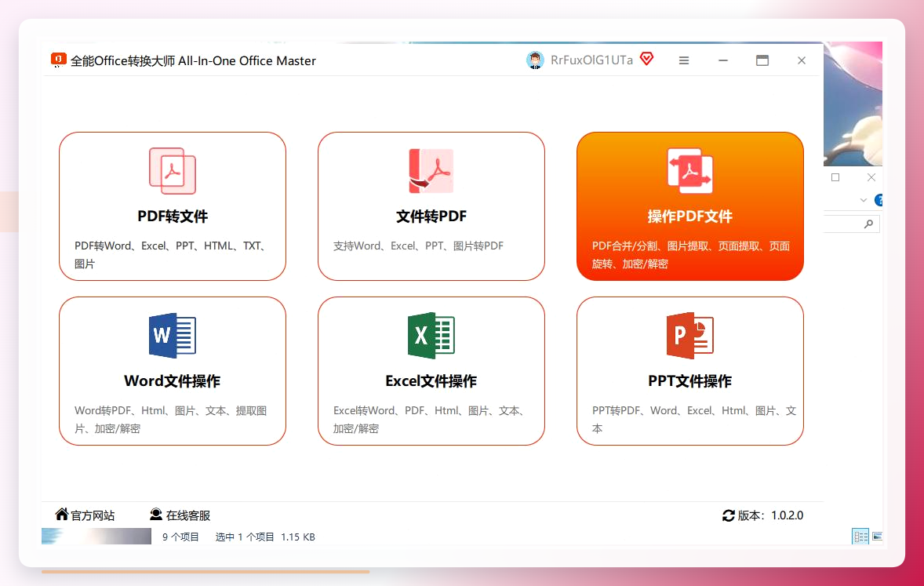Click search magnifier in background Explorer window
This screenshot has height=586, width=924.
868,224
